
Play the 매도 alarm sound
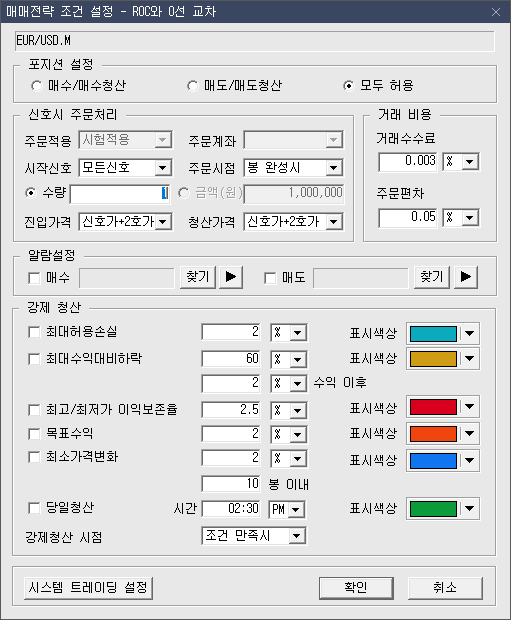pos(466,277)
